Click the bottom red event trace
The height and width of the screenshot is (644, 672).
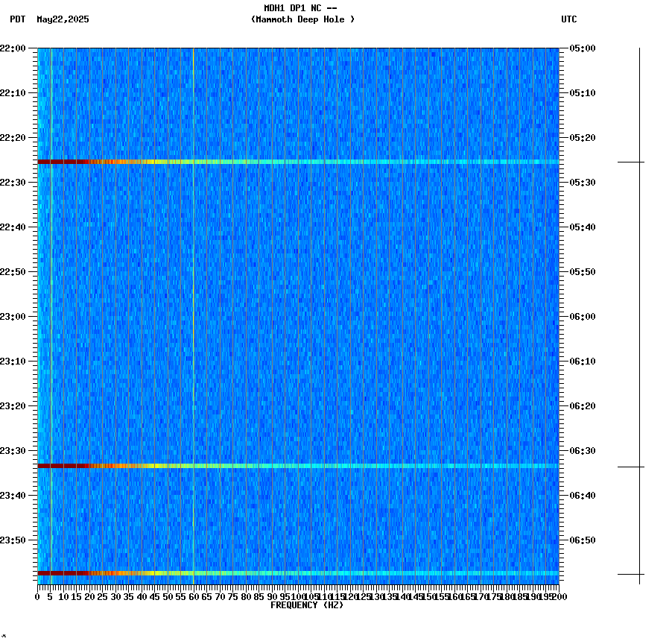coord(298,572)
